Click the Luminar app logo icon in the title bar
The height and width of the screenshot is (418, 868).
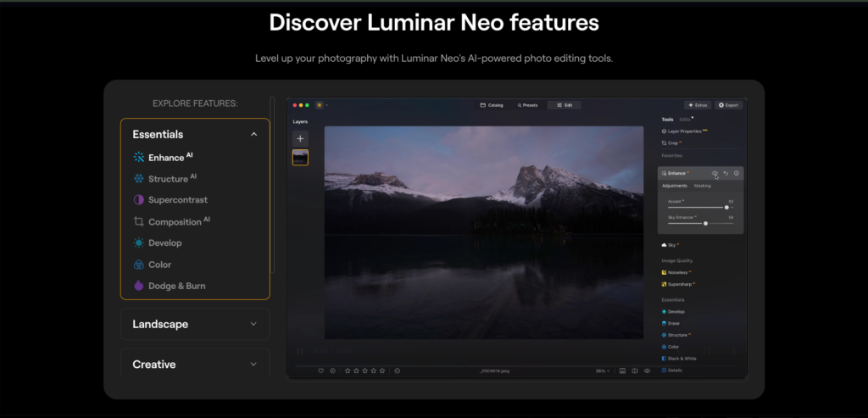(x=320, y=105)
